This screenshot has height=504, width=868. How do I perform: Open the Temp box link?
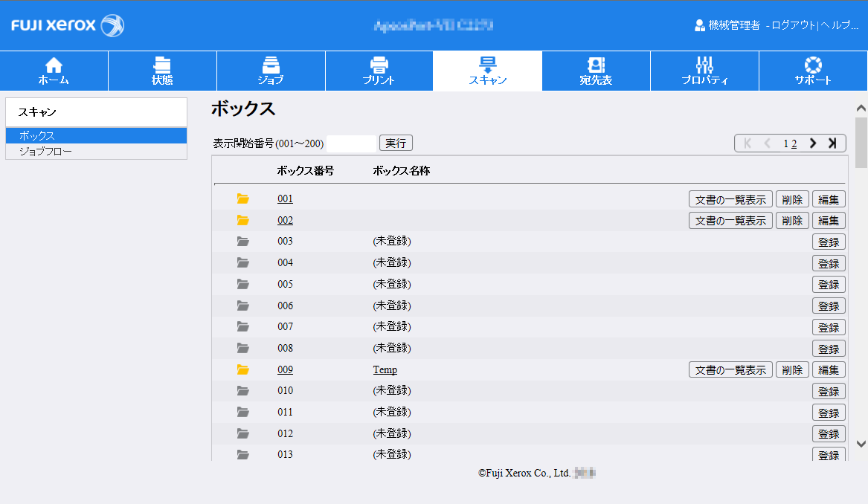click(x=385, y=369)
